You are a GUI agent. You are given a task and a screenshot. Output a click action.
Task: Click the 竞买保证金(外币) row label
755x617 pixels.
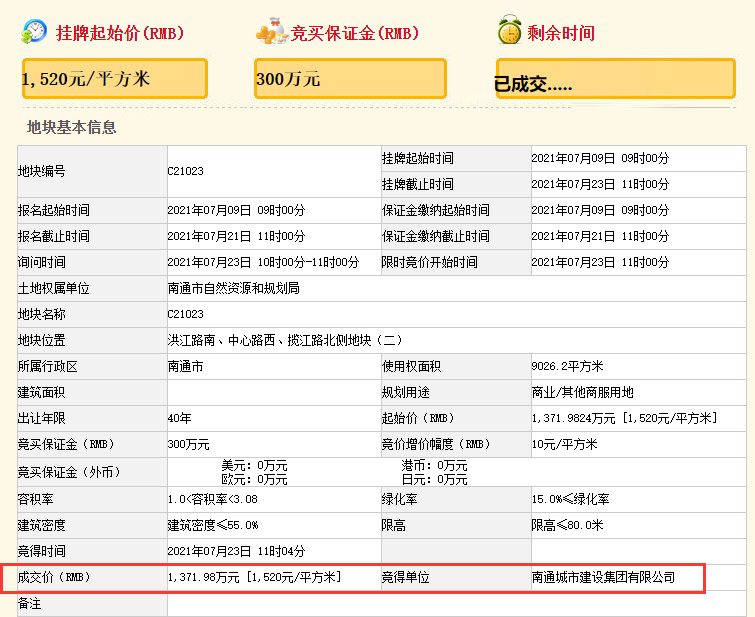(69, 472)
